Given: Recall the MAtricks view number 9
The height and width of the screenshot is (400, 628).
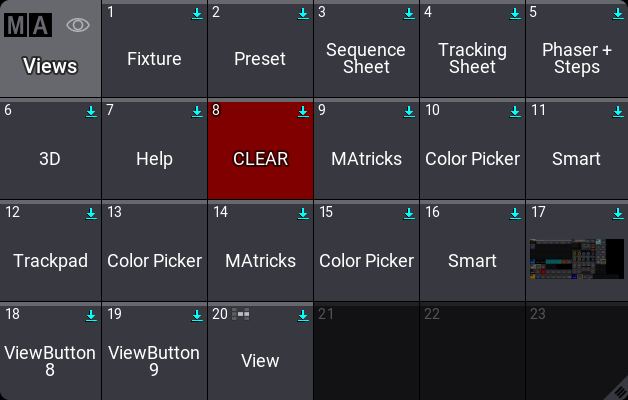Looking at the screenshot, I should coord(366,158).
